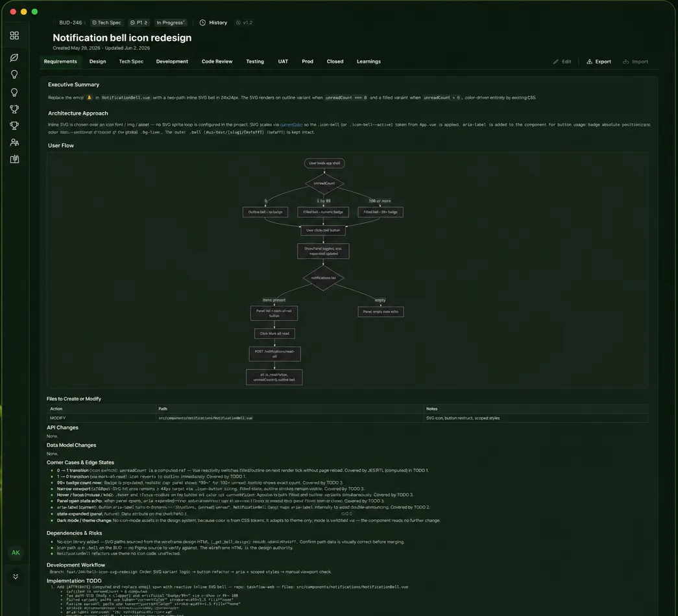Viewport: 678px width, 616px height.
Task: Click the 'Dependencies & Risks' heading
Action: coord(75,534)
